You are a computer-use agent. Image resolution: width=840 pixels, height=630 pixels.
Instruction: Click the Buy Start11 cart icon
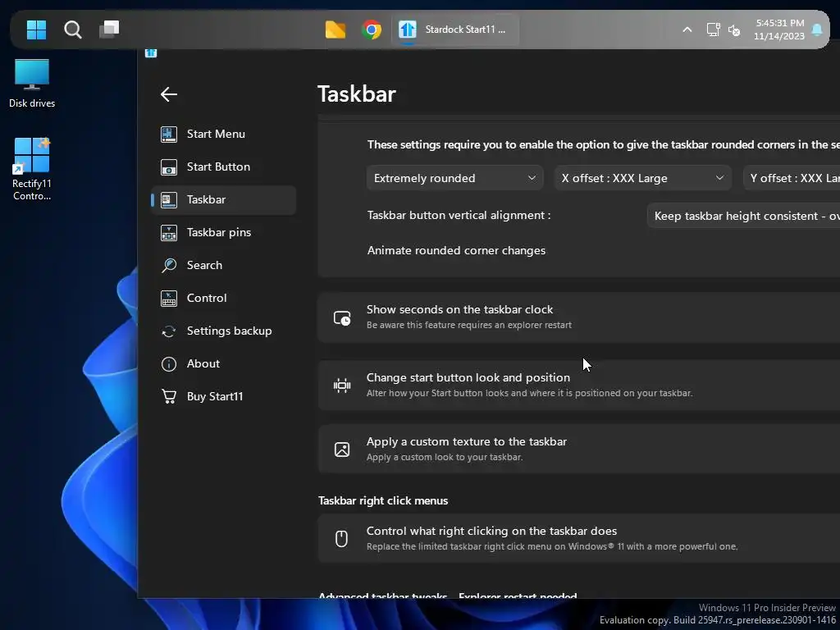pyautogui.click(x=169, y=396)
